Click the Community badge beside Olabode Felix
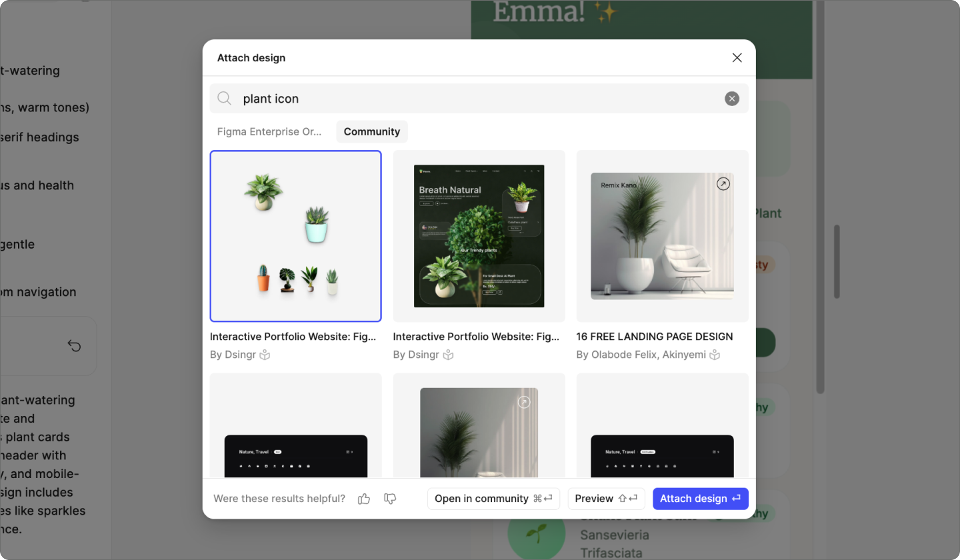960x560 pixels. (x=715, y=355)
